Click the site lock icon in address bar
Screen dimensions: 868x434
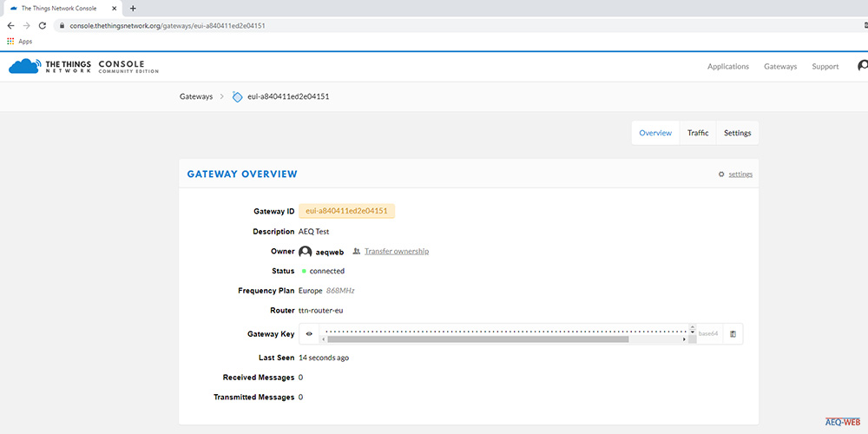[x=62, y=25]
